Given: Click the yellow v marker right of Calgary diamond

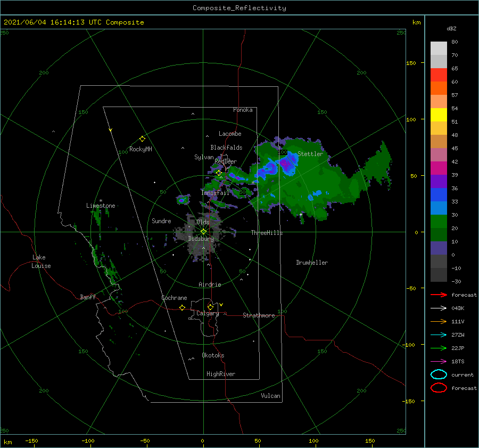Looking at the screenshot, I should pos(221,305).
